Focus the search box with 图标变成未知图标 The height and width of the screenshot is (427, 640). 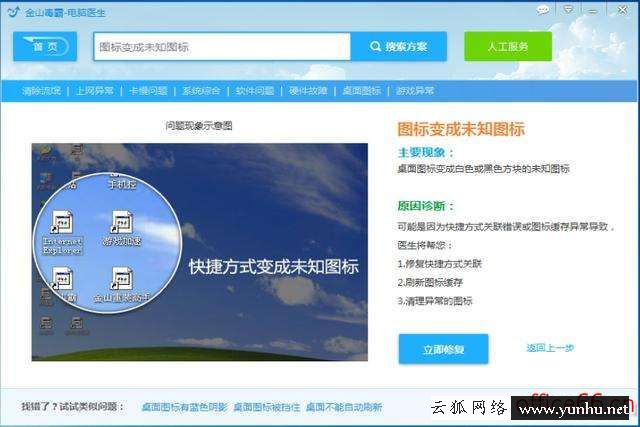point(222,47)
